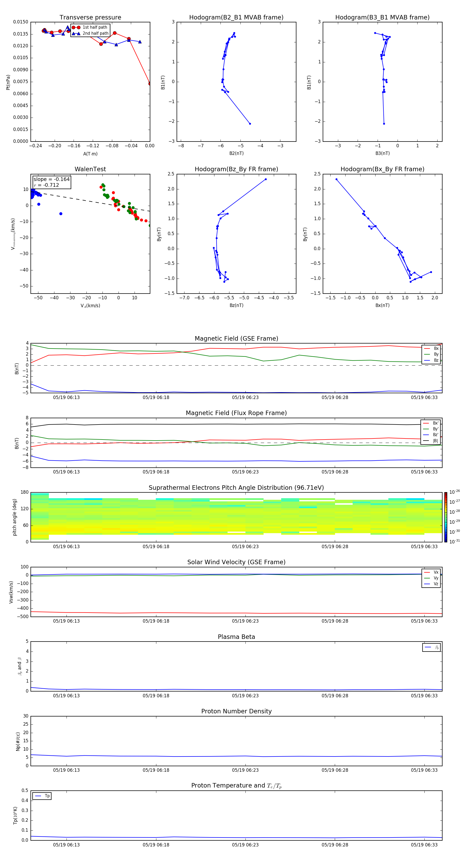Click the "Magnetic Field (Flux Rope Frame)" title

[236, 413]
